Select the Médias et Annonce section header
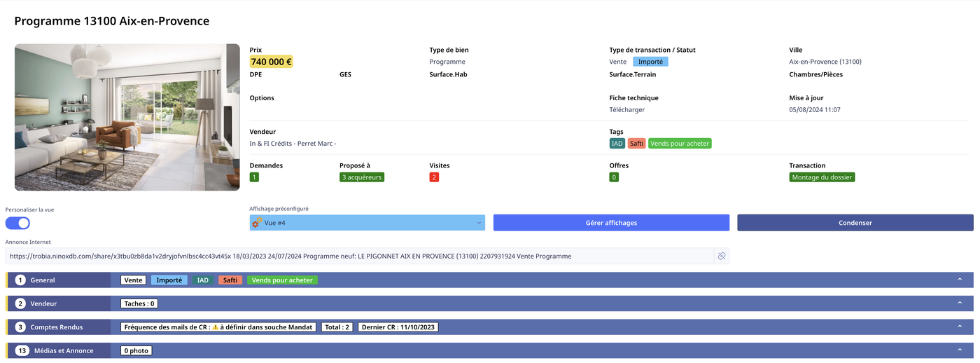980x363 pixels. point(63,350)
